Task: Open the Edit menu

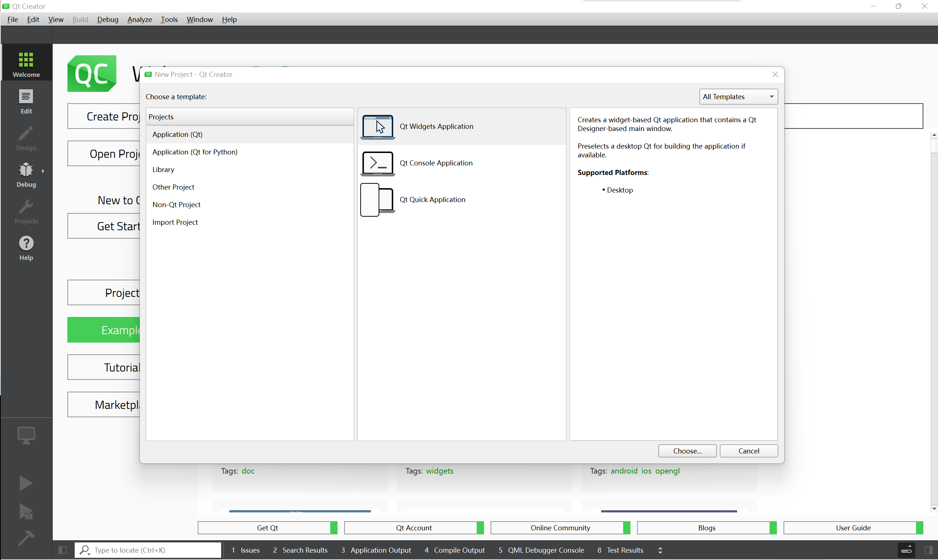Action: pos(33,19)
